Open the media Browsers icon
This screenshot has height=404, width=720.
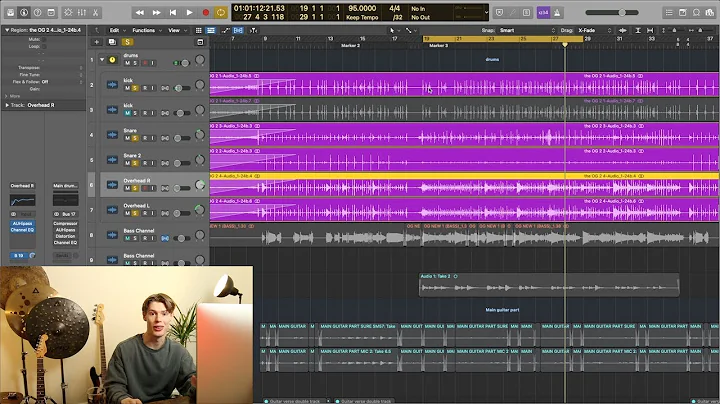[x=710, y=12]
